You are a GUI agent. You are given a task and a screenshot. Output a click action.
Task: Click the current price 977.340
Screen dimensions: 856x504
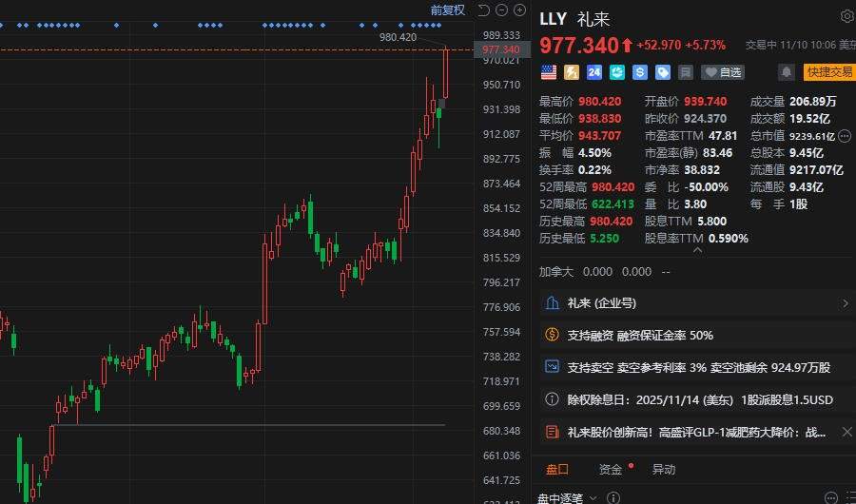click(579, 46)
